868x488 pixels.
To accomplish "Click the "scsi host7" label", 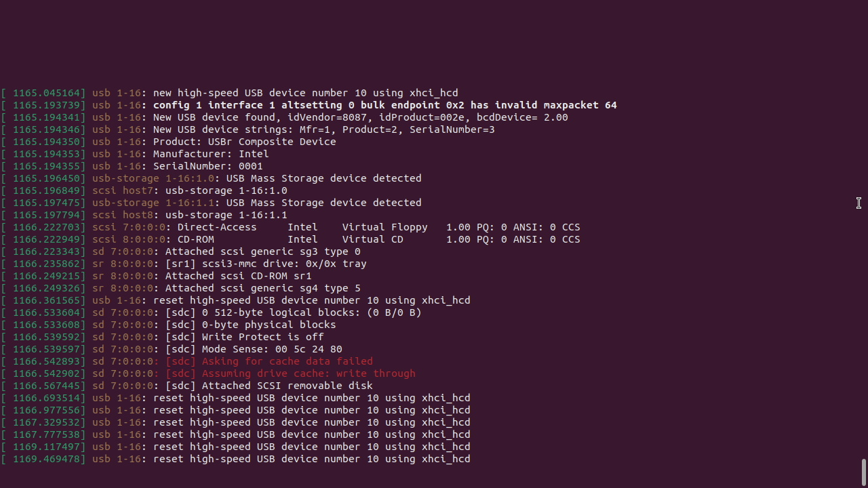I will 123,190.
